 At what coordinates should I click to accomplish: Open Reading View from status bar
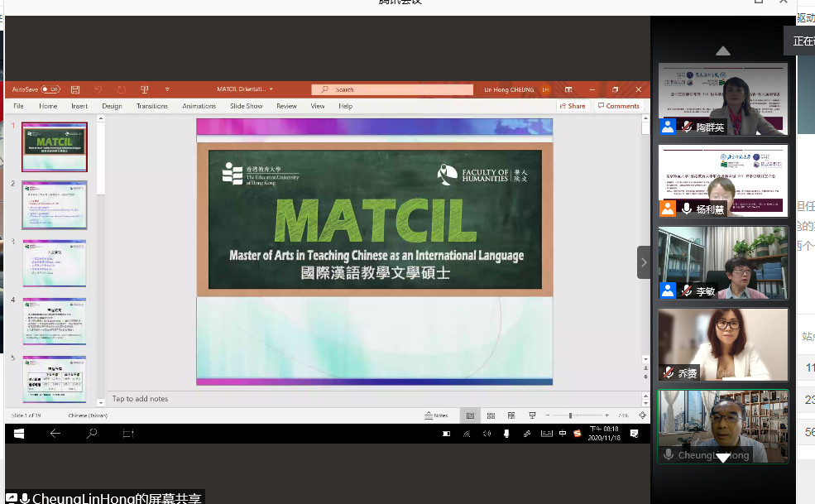click(x=511, y=415)
